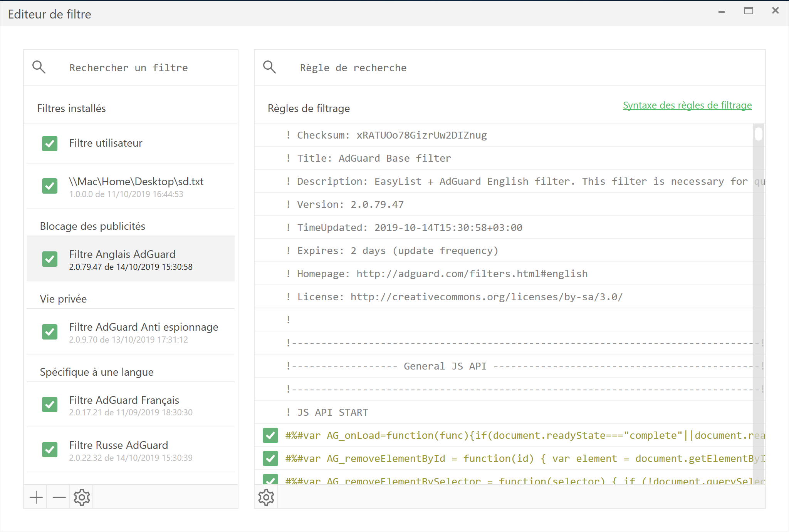This screenshot has width=789, height=532.
Task: Click the rules list vertical scrollbar thumb
Action: pyautogui.click(x=759, y=134)
